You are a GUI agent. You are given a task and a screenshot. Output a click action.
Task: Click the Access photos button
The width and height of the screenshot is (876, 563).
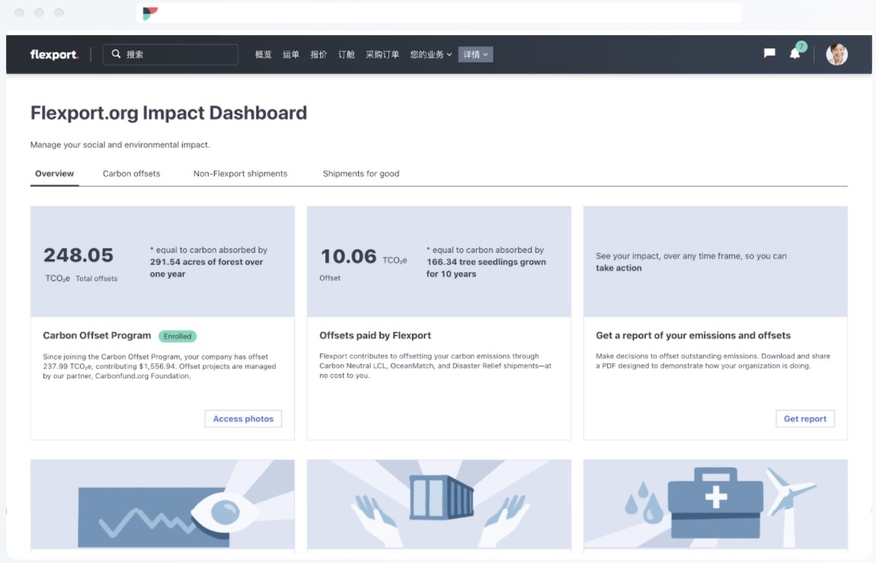click(x=243, y=418)
